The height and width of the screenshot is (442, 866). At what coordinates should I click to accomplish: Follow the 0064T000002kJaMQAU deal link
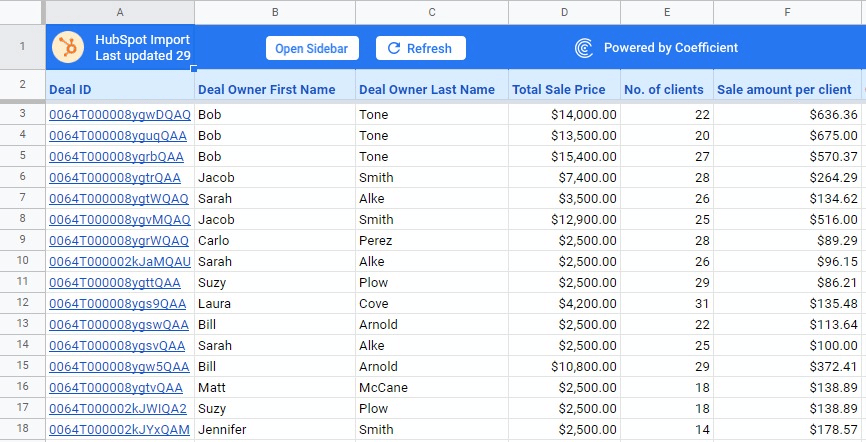pyautogui.click(x=119, y=261)
